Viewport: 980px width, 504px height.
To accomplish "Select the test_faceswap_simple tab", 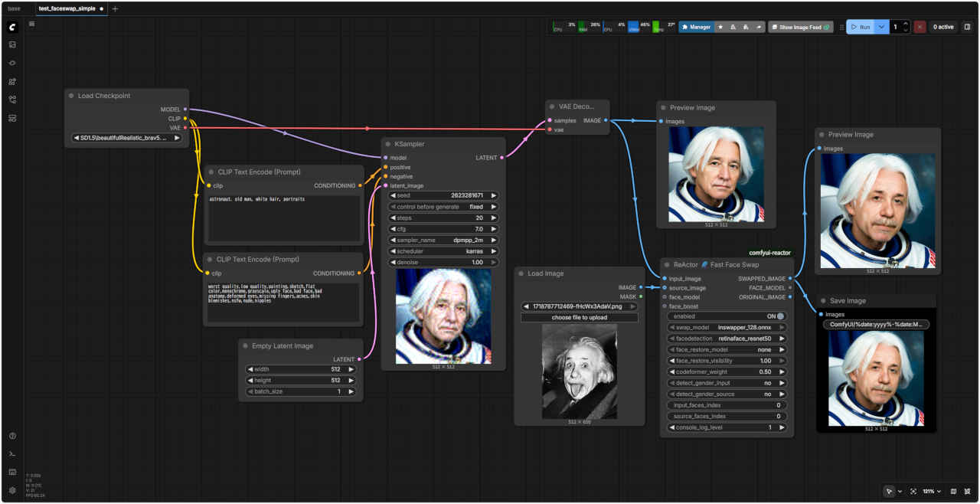I will [67, 9].
